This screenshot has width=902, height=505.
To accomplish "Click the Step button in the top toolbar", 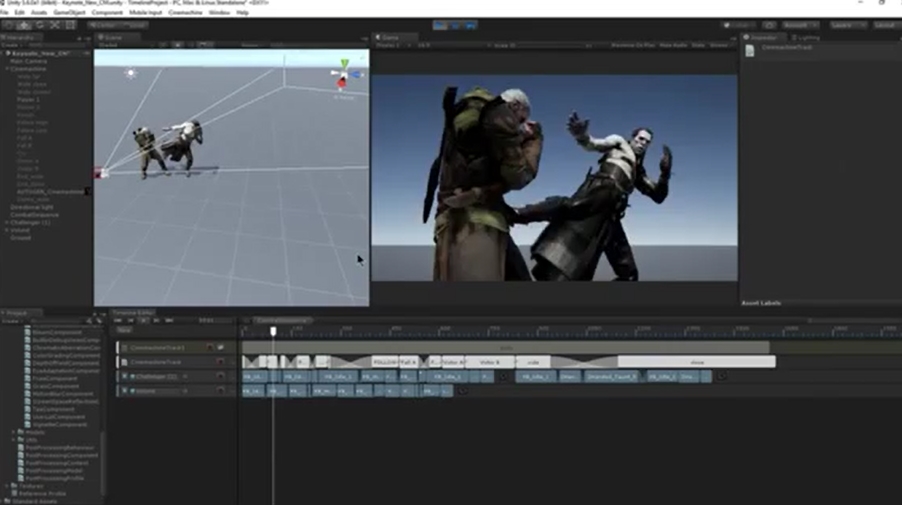I will pos(470,25).
